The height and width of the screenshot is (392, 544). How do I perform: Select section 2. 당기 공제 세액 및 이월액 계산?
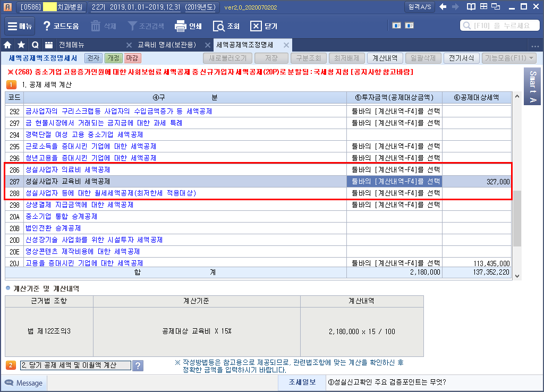click(x=75, y=365)
